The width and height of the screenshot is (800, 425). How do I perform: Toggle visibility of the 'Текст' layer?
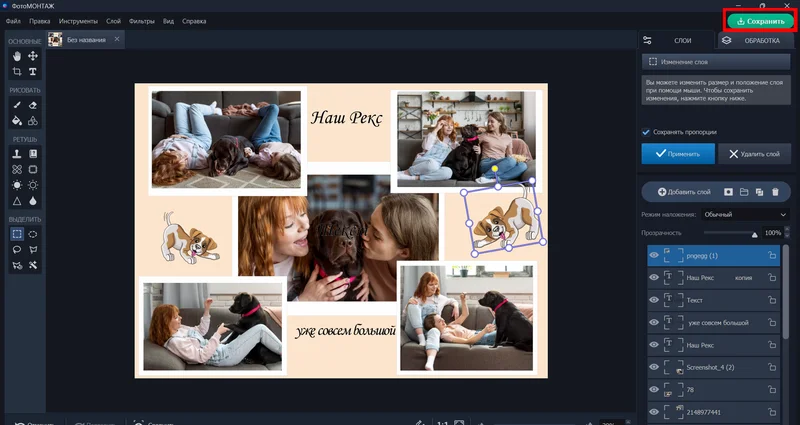654,300
